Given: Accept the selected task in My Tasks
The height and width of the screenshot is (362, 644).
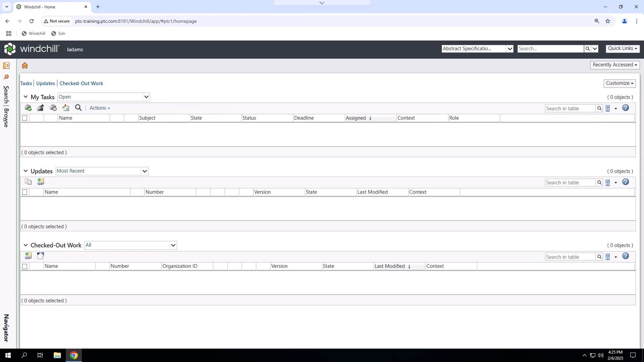Looking at the screenshot, I should 28,108.
